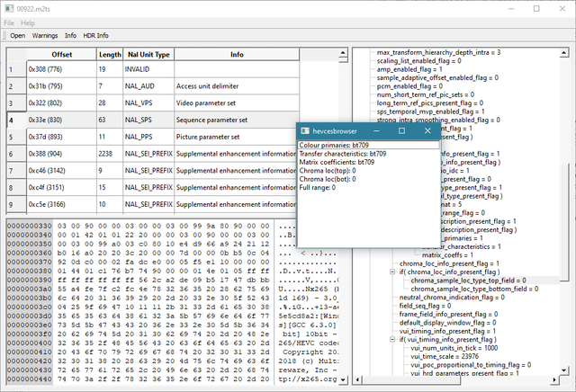576x392 pixels.
Task: Select scaling_list_enabled_flag = 0 item
Action: click(419, 61)
